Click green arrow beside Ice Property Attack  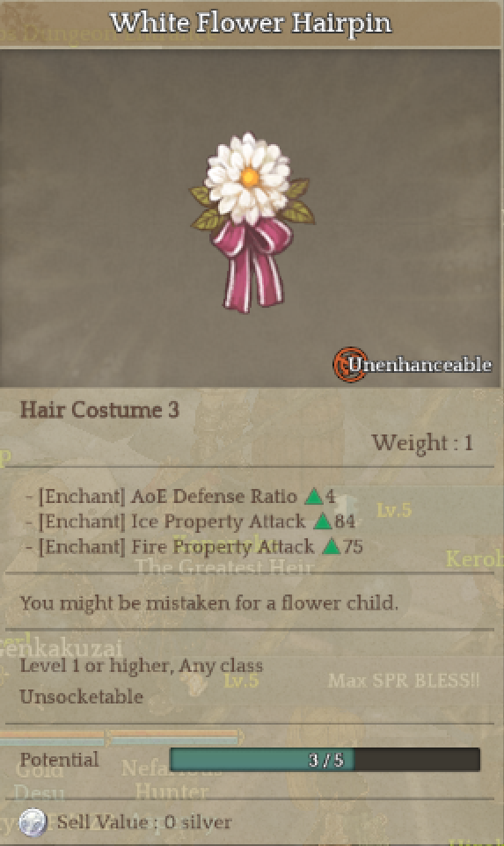click(x=322, y=521)
